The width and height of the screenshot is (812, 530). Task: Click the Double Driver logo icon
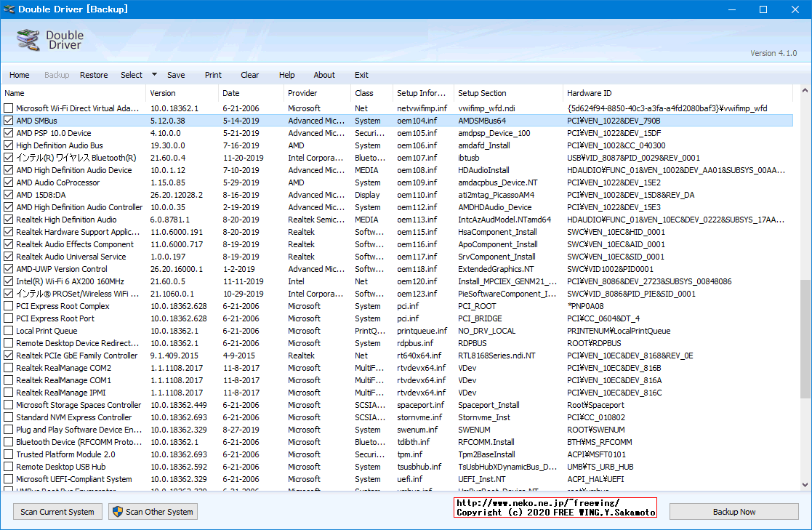pos(28,39)
